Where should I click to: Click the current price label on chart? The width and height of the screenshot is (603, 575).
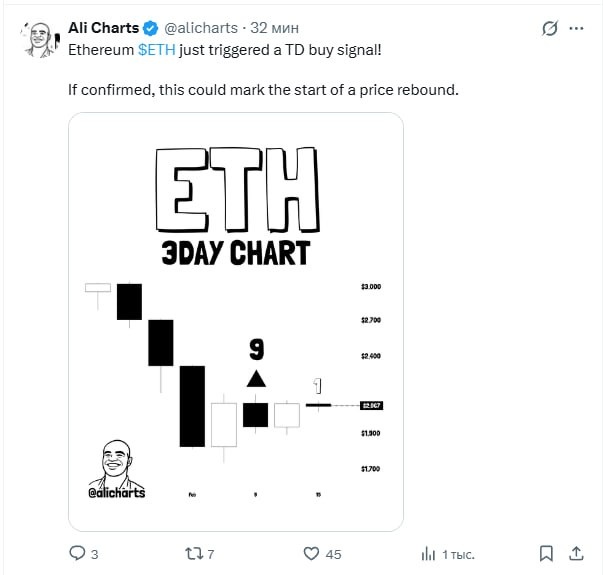tap(372, 405)
